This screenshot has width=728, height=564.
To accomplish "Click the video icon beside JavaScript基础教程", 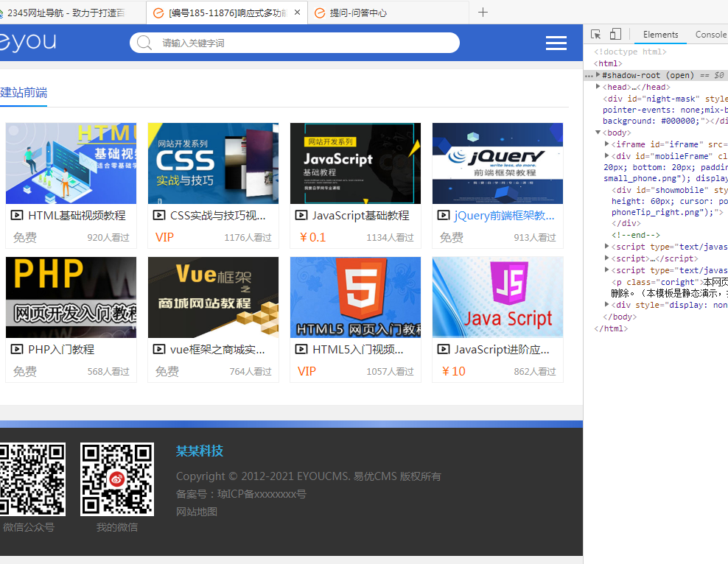I will [301, 215].
